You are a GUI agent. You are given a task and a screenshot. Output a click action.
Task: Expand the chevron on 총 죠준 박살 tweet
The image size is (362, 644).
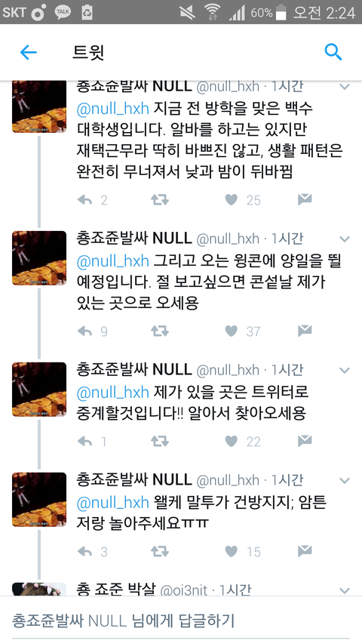[345, 591]
